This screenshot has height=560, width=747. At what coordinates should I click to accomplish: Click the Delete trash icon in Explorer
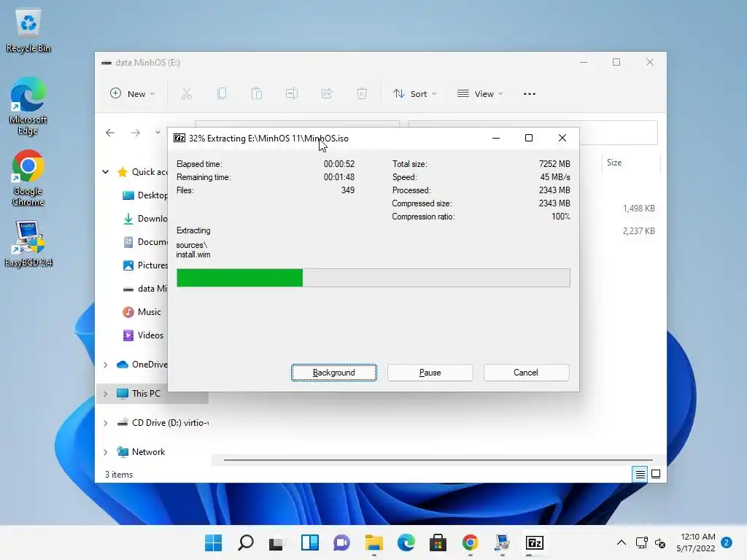tap(362, 94)
